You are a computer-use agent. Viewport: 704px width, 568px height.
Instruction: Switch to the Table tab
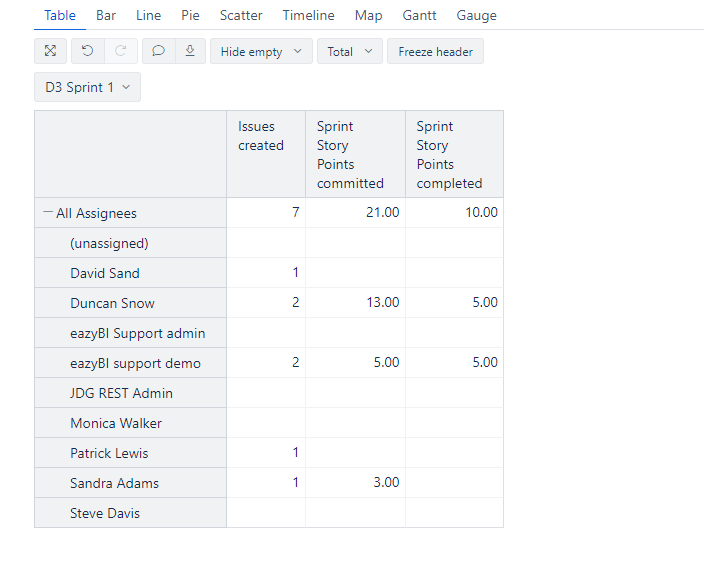[60, 15]
